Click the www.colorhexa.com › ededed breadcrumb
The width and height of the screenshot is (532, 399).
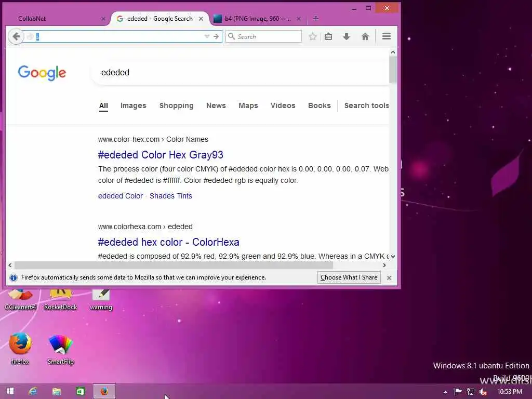coord(145,227)
